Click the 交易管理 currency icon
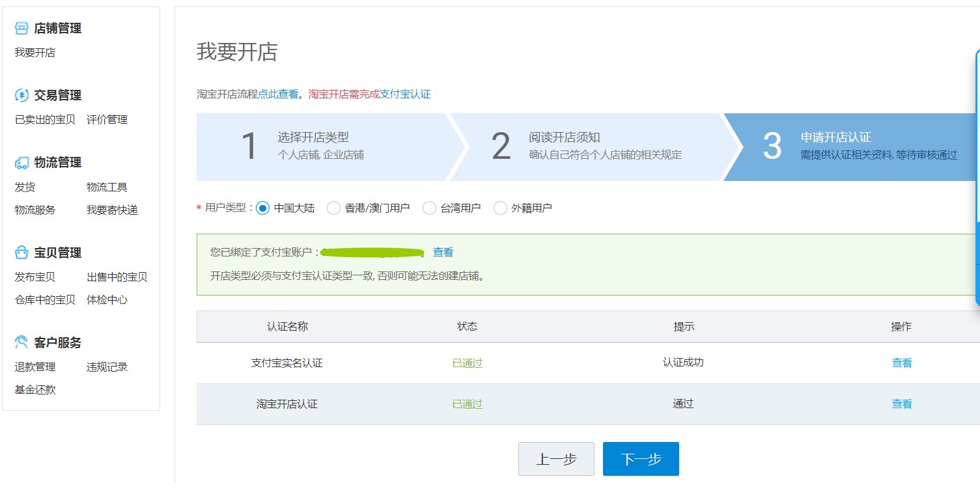The width and height of the screenshot is (980, 483). point(21,94)
